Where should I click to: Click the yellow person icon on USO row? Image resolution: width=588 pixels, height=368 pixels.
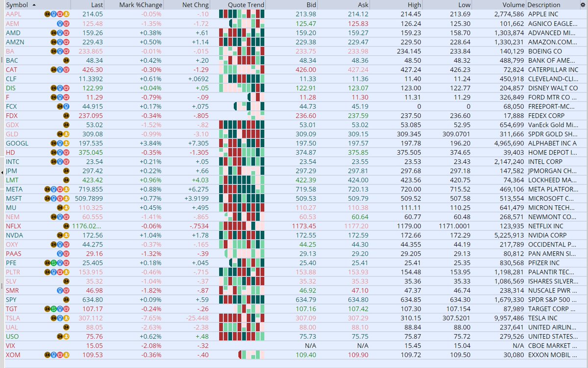66,337
